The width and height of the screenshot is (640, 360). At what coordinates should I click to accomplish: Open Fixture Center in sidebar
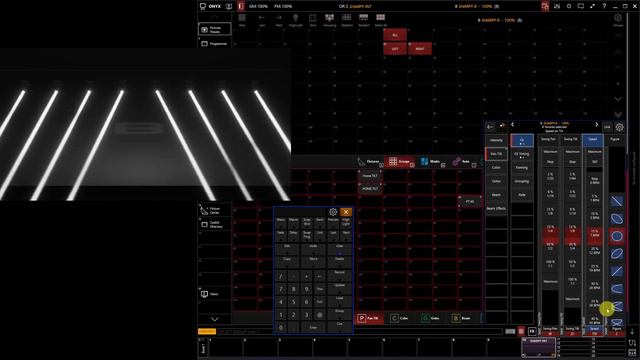215,210
